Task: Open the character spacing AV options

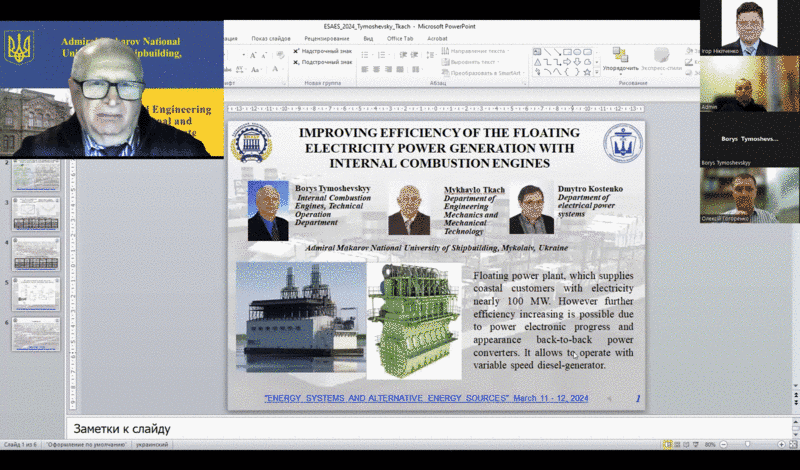Action: pyautogui.click(x=239, y=69)
